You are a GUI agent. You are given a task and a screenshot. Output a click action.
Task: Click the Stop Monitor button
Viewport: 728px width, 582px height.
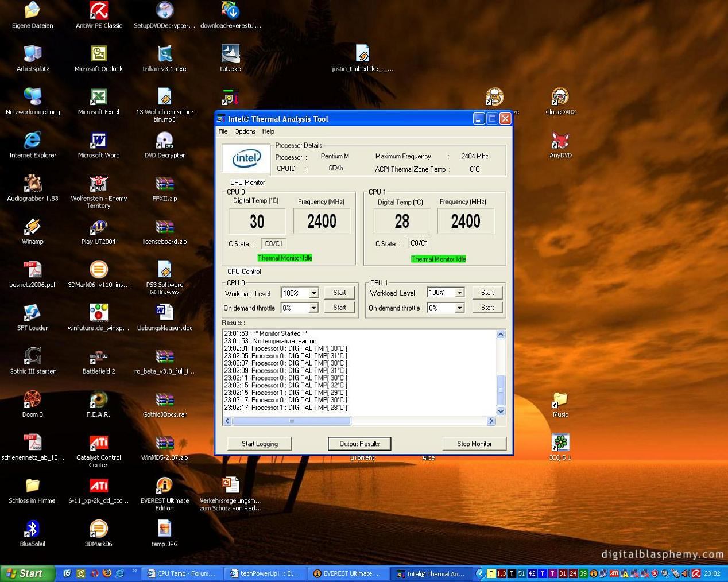(474, 444)
